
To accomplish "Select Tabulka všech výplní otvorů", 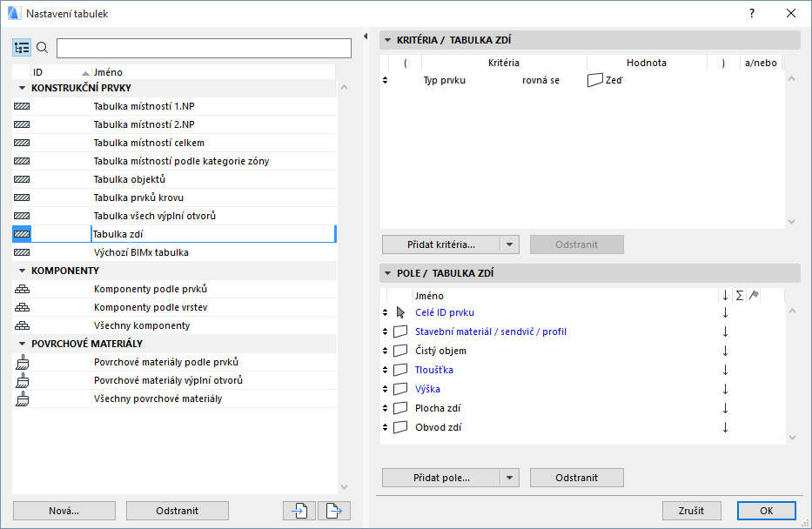I will 175,216.
